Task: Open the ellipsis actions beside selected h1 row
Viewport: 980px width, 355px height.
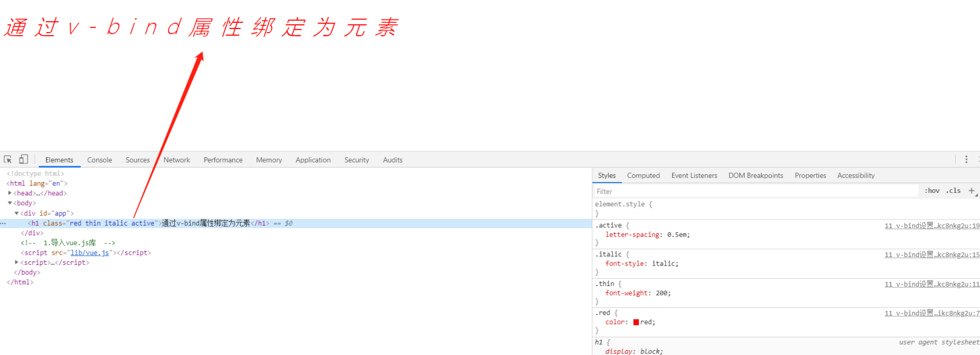Action: click(x=4, y=224)
